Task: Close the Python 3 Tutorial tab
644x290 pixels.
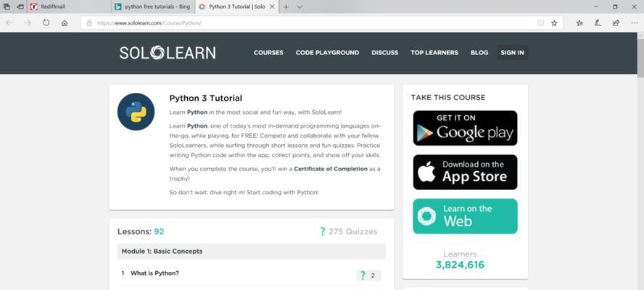Action: click(272, 7)
